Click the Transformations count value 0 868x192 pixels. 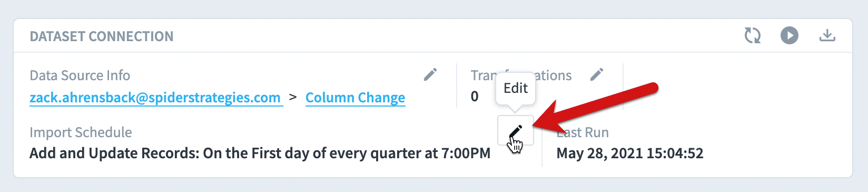[x=475, y=97]
